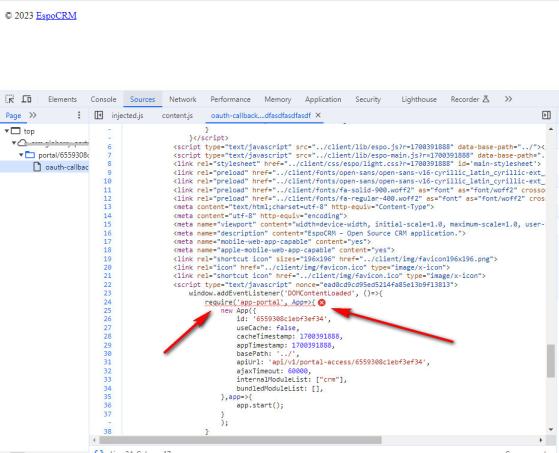The height and width of the screenshot is (453, 559).
Task: Click the "basePath: '../'," code line
Action: click(x=268, y=354)
